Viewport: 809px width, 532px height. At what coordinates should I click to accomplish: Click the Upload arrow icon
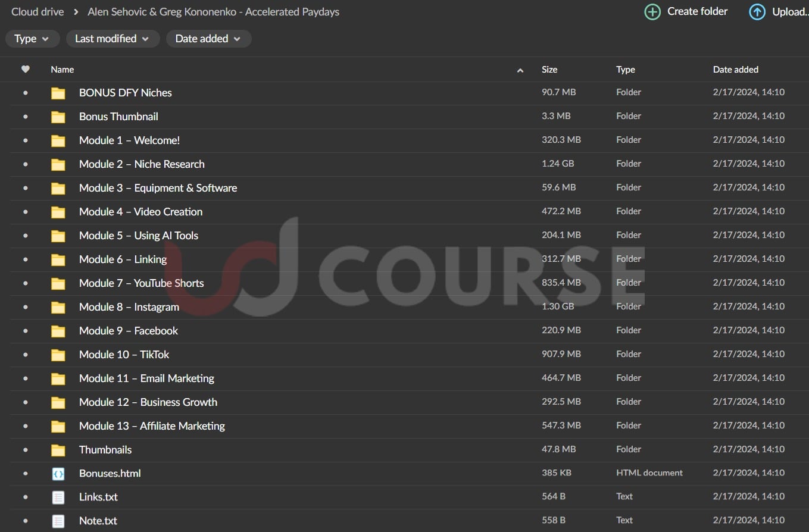click(x=757, y=12)
